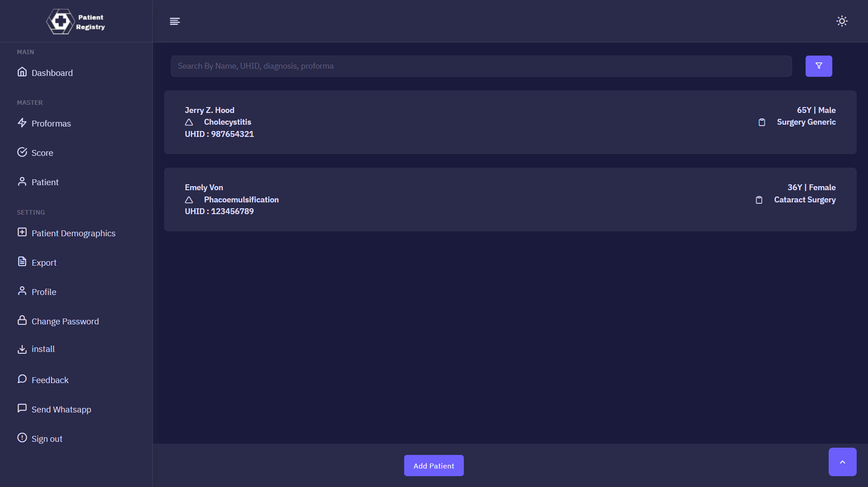Click the Score checkmark icon
The height and width of the screenshot is (487, 868).
[22, 152]
